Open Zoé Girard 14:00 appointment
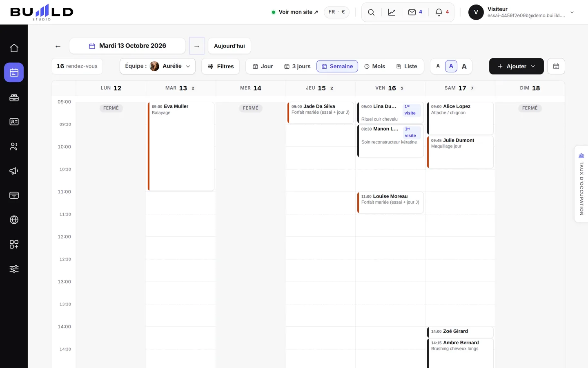This screenshot has width=588, height=368. (460, 332)
